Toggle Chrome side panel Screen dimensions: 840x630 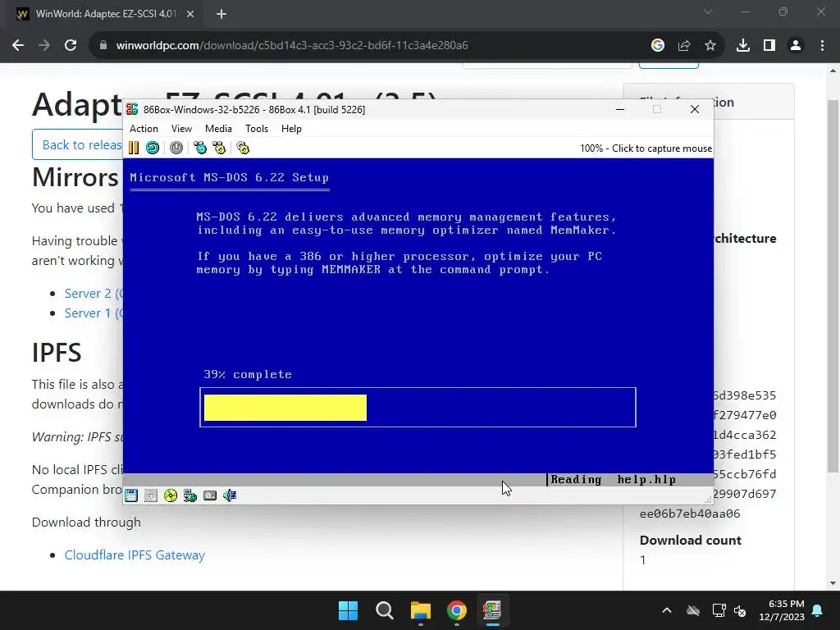tap(769, 46)
